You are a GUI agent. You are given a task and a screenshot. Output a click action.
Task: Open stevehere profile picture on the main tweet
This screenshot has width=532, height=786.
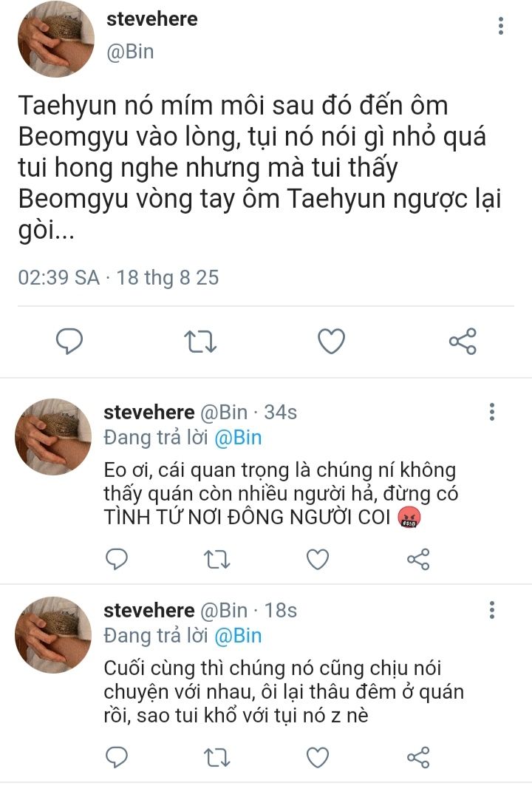click(56, 39)
